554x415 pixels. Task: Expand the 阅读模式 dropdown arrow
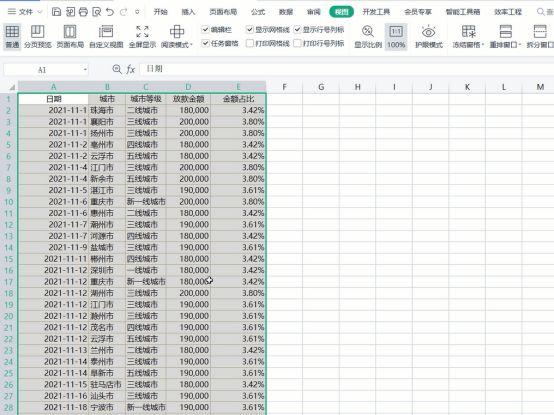(191, 45)
